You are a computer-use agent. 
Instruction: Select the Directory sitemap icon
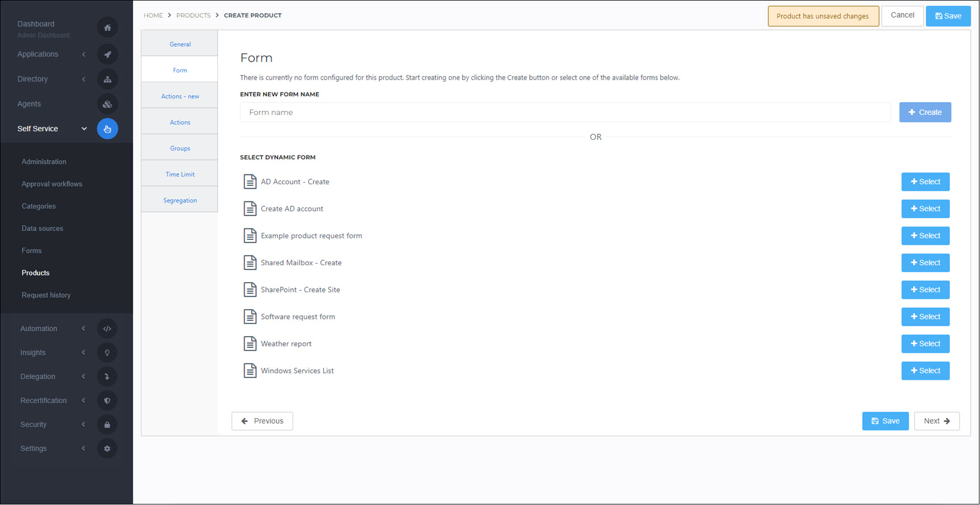coord(107,79)
